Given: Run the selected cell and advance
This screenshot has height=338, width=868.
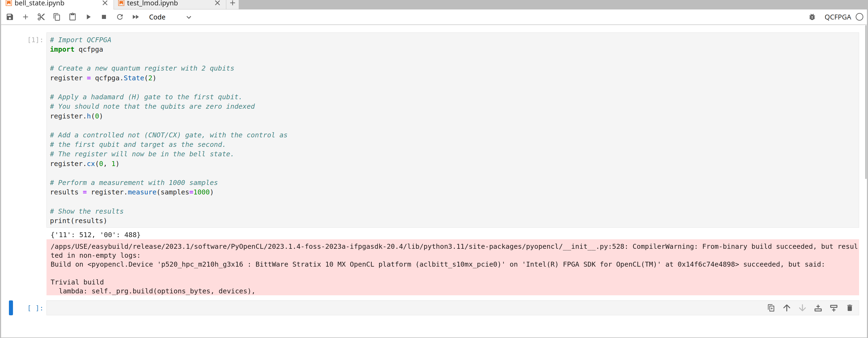Looking at the screenshot, I should [x=88, y=17].
